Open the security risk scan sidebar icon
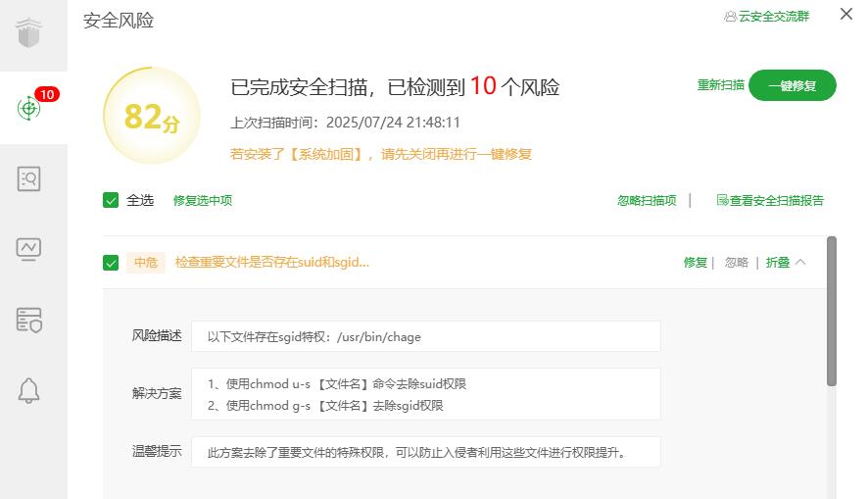This screenshot has height=499, width=868. pyautogui.click(x=28, y=108)
